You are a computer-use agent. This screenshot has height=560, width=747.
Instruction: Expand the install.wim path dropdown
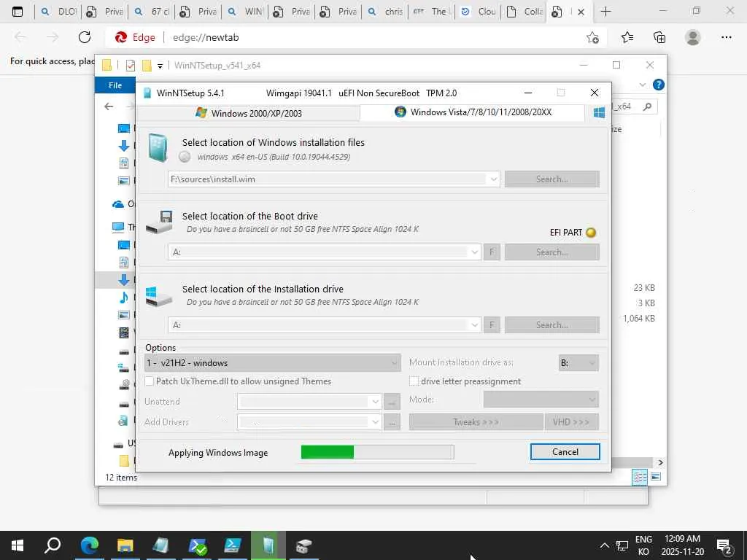pos(494,179)
